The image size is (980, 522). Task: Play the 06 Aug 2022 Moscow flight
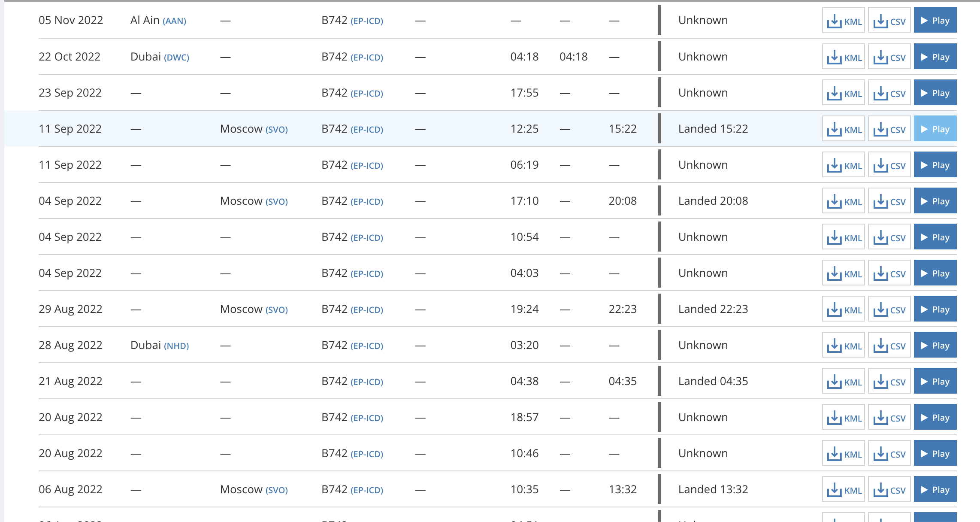pyautogui.click(x=935, y=489)
